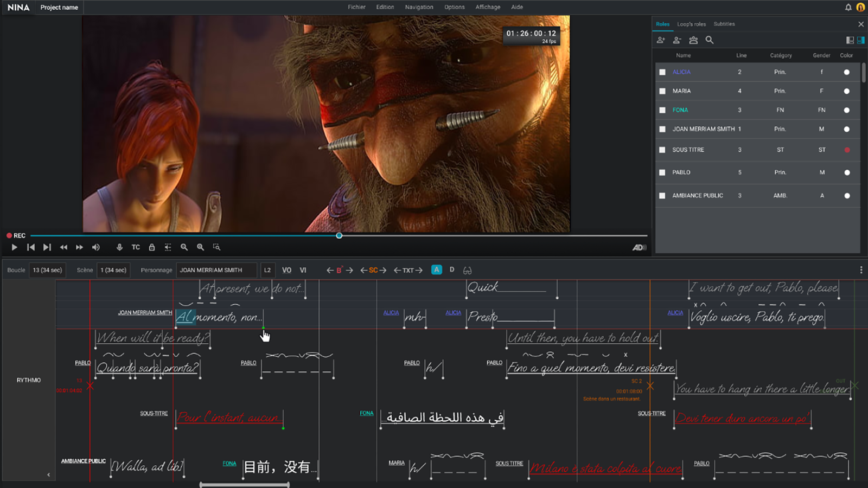Open the Scène 1 (34 sec) selector
The height and width of the screenshot is (488, 868).
(x=113, y=270)
